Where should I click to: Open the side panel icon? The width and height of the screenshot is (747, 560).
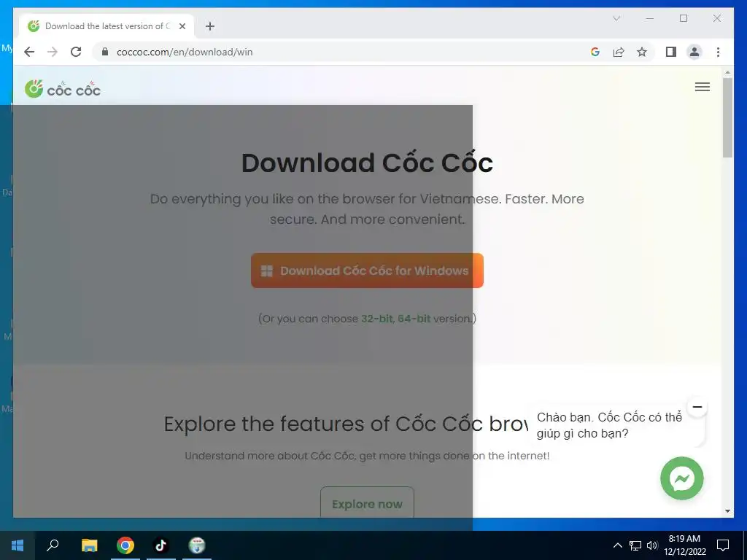(x=671, y=52)
